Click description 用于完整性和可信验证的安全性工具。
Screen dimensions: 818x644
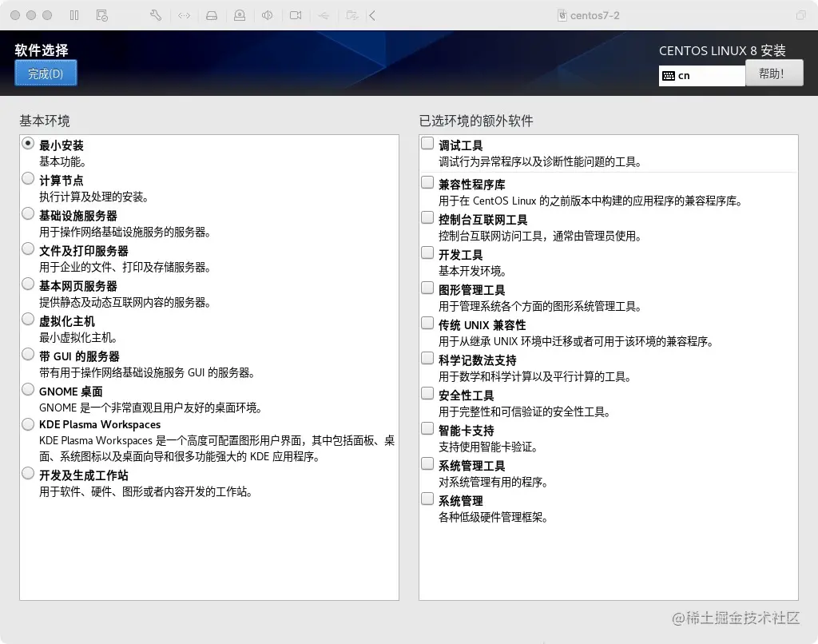coord(524,411)
